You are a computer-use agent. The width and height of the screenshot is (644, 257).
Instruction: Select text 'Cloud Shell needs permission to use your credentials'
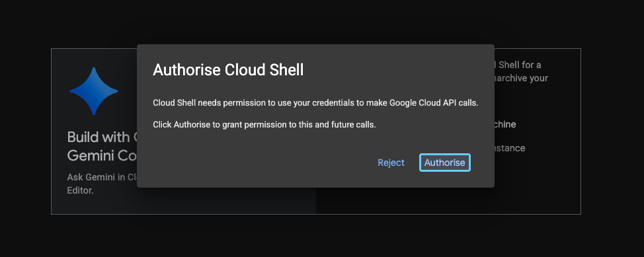pos(253,103)
